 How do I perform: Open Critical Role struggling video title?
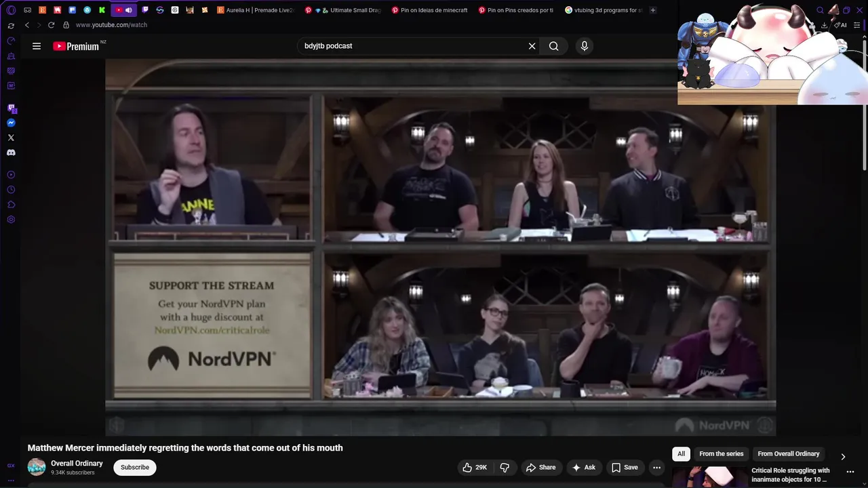click(791, 475)
